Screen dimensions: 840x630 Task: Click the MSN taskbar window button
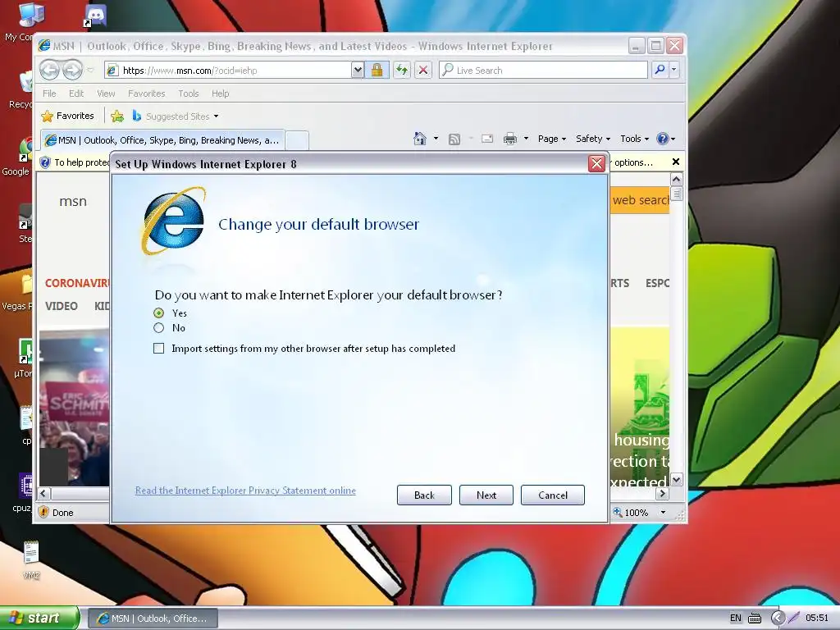tap(153, 619)
